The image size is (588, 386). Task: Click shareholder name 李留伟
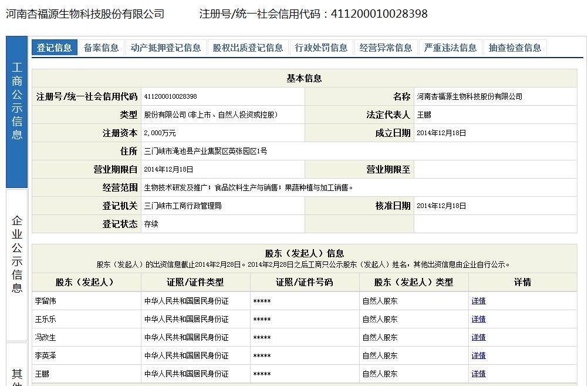45,301
